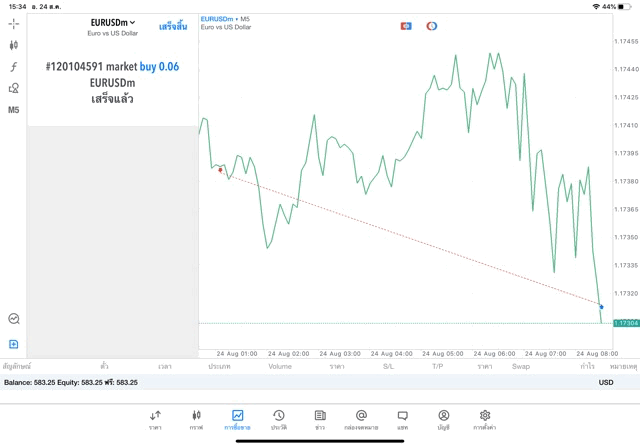Image resolution: width=640 pixels, height=447 pixels.
Task: Toggle the circular red-blue chart icon
Action: [431, 26]
